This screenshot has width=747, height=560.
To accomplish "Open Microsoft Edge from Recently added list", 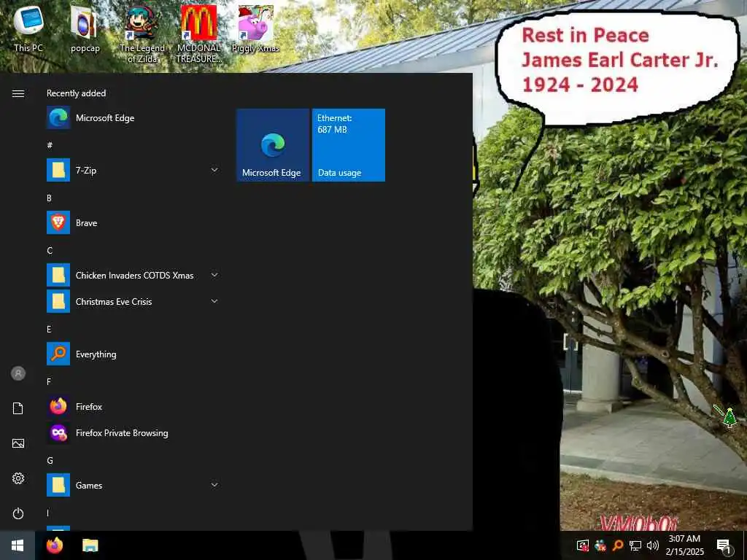I will click(133, 118).
